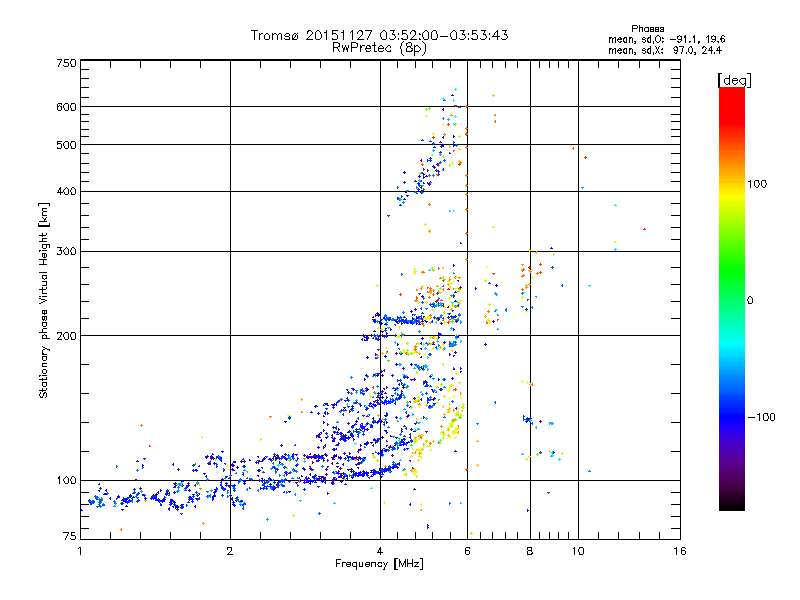Viewport: 800px width, 600px height.
Task: Click the plot title 'Tromsø 20151127 03:52:00-03:53:43'
Action: (379, 35)
